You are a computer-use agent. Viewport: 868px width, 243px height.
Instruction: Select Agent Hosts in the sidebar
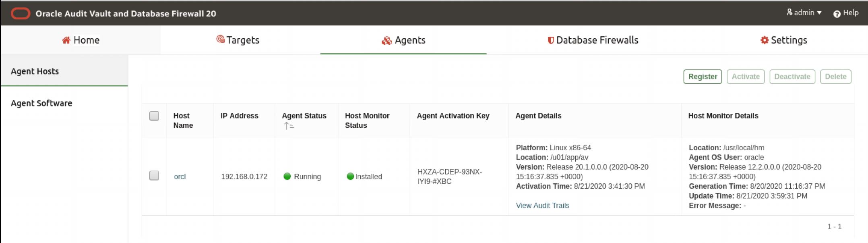pyautogui.click(x=35, y=71)
